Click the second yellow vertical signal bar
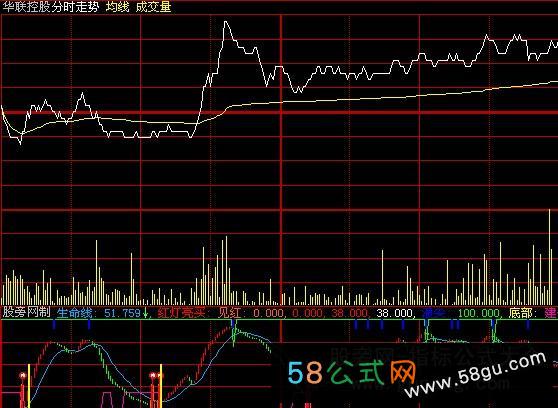This screenshot has height=408, width=558. pyautogui.click(x=161, y=386)
